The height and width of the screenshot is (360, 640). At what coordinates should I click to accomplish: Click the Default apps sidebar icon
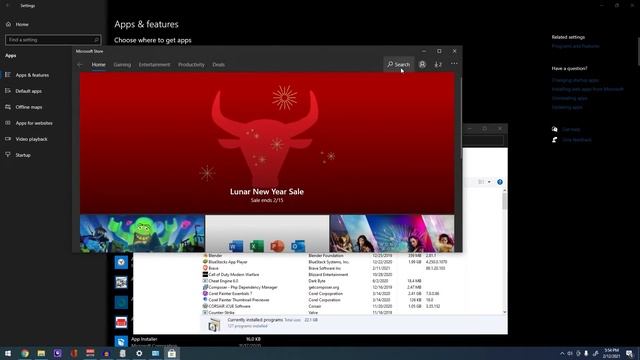8,91
